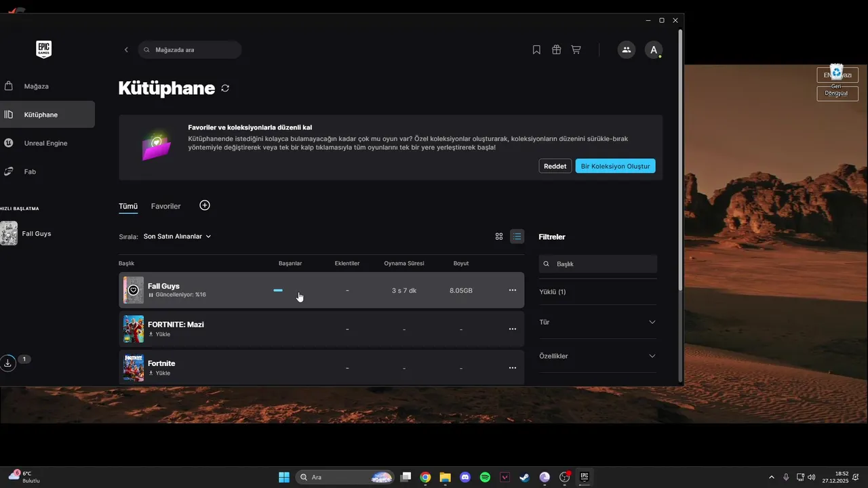Viewport: 868px width, 488px height.
Task: Click the 3 s 7 dk playtime
Action: point(404,290)
